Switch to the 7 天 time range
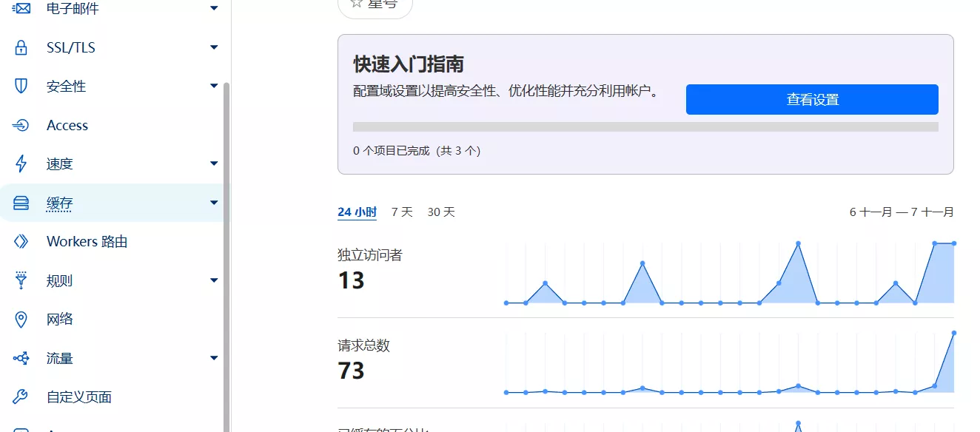This screenshot has width=980, height=432. pyautogui.click(x=402, y=212)
